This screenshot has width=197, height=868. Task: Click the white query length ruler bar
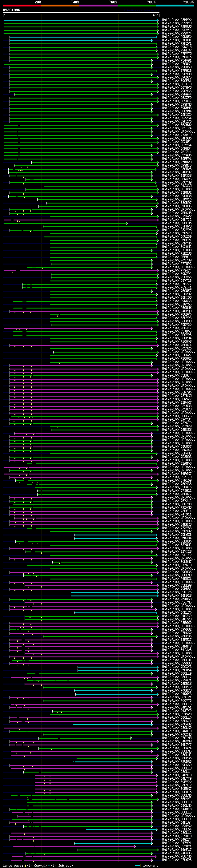pos(81,12)
